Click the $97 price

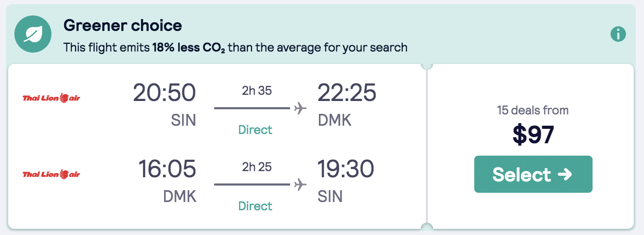pyautogui.click(x=533, y=135)
